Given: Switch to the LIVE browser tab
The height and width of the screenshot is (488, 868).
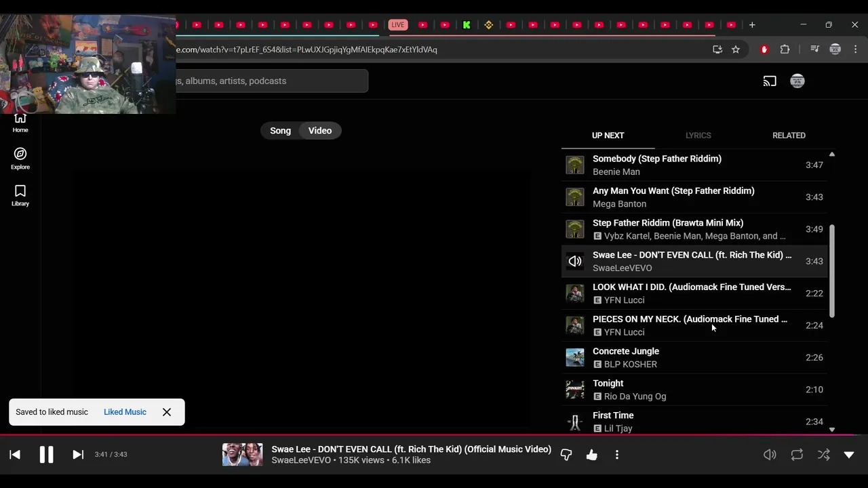Looking at the screenshot, I should click(x=398, y=25).
